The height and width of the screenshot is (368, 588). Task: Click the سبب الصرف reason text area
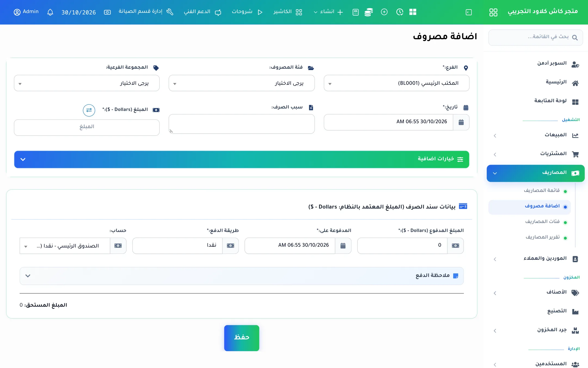[242, 124]
